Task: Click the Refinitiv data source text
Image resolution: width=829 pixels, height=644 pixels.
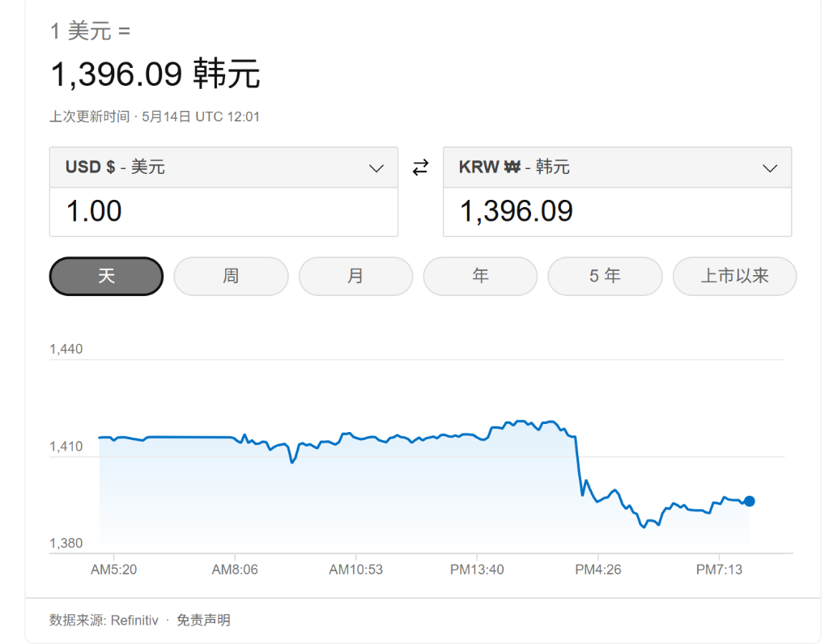Action: [x=134, y=621]
